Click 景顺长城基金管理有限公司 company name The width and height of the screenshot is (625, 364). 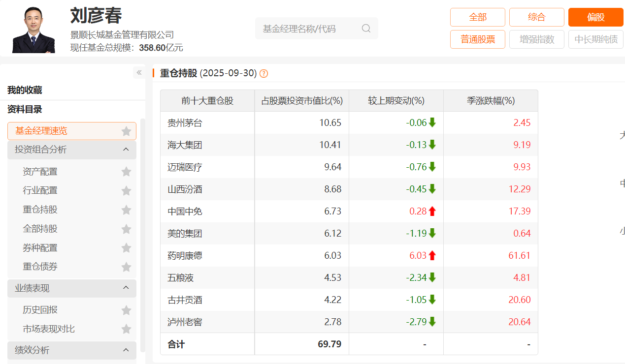122,35
